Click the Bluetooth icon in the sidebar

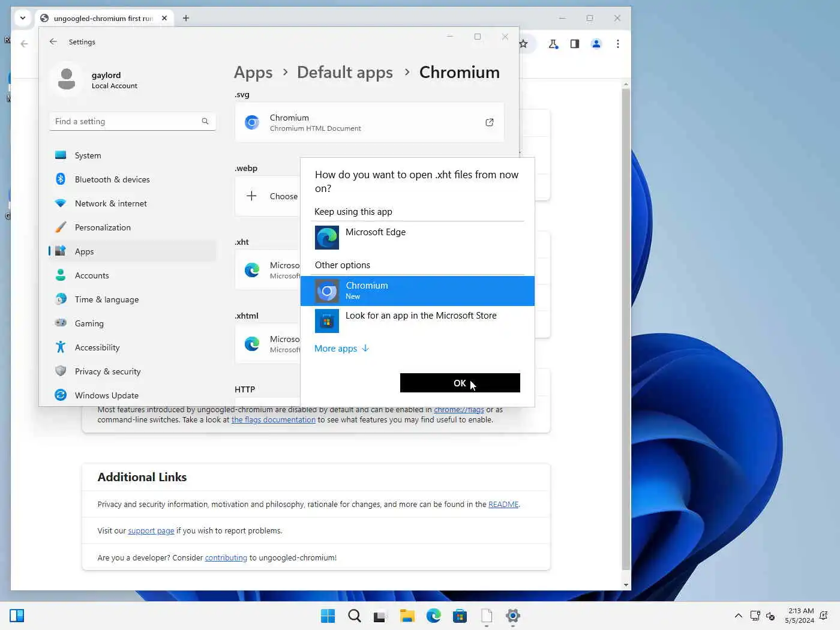click(x=61, y=179)
